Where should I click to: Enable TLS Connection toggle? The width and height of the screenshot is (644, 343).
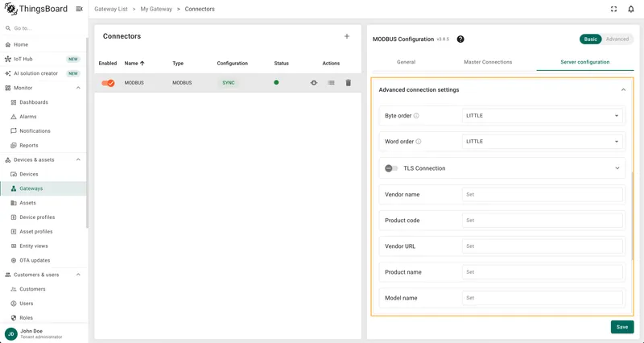pyautogui.click(x=391, y=168)
